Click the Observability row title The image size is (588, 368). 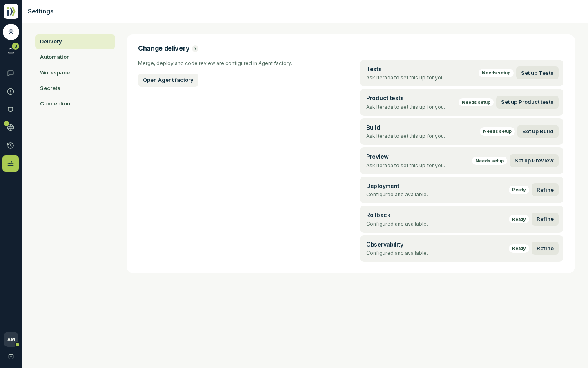pos(385,245)
